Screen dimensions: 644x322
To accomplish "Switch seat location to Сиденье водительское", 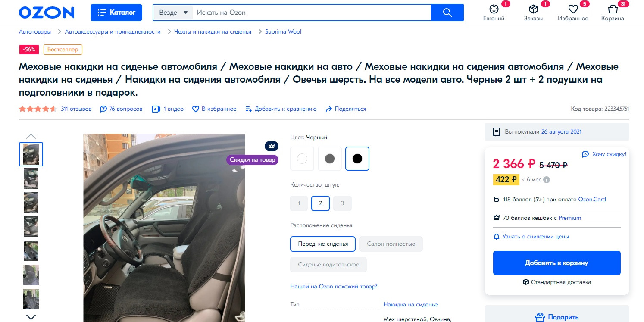I will [x=328, y=265].
